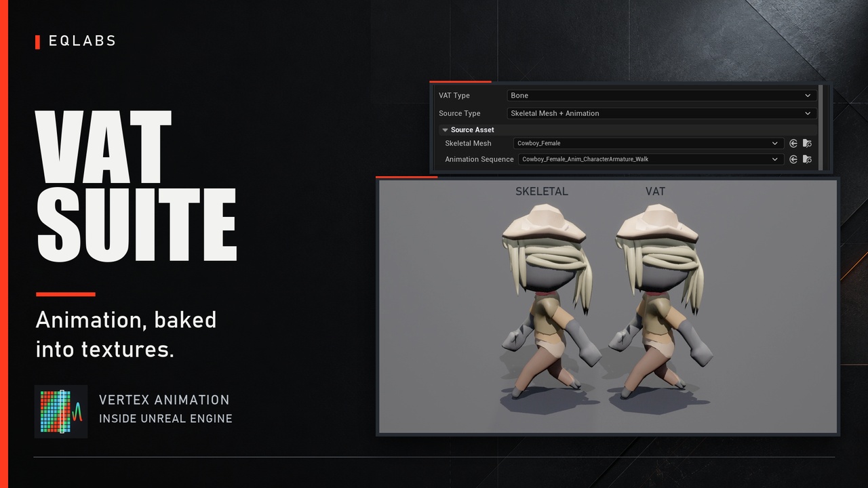Open the VAT Type dropdown showing Bone
This screenshot has height=488, width=868.
pos(661,96)
